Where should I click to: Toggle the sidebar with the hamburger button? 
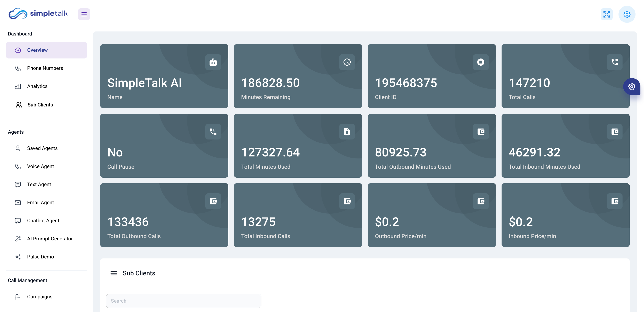pos(84,14)
